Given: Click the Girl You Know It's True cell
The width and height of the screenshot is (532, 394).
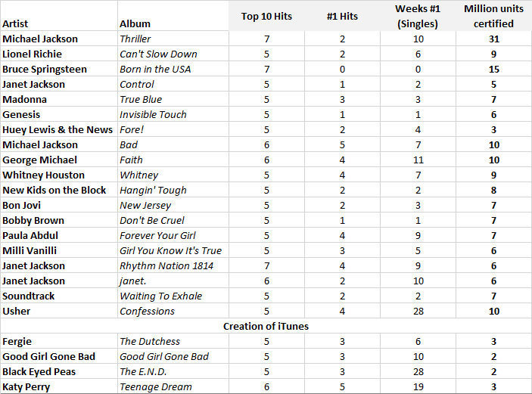Looking at the screenshot, I should point(173,250).
